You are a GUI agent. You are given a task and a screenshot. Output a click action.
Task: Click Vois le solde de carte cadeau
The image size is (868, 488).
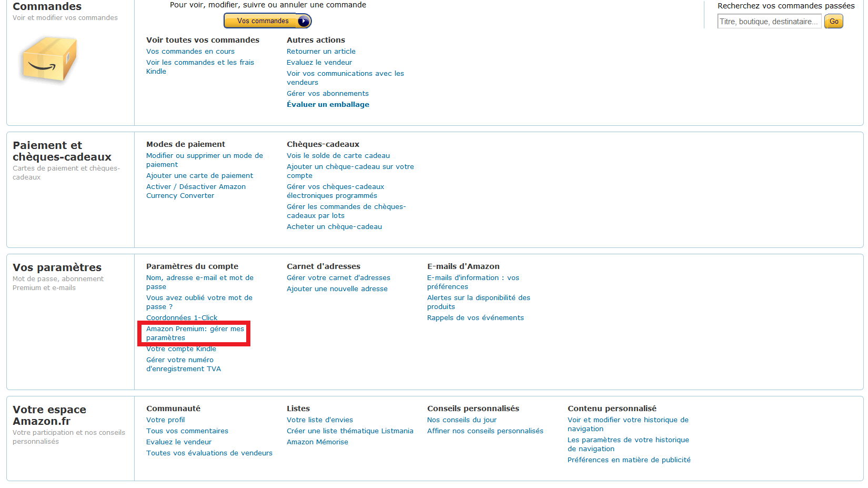[338, 156]
